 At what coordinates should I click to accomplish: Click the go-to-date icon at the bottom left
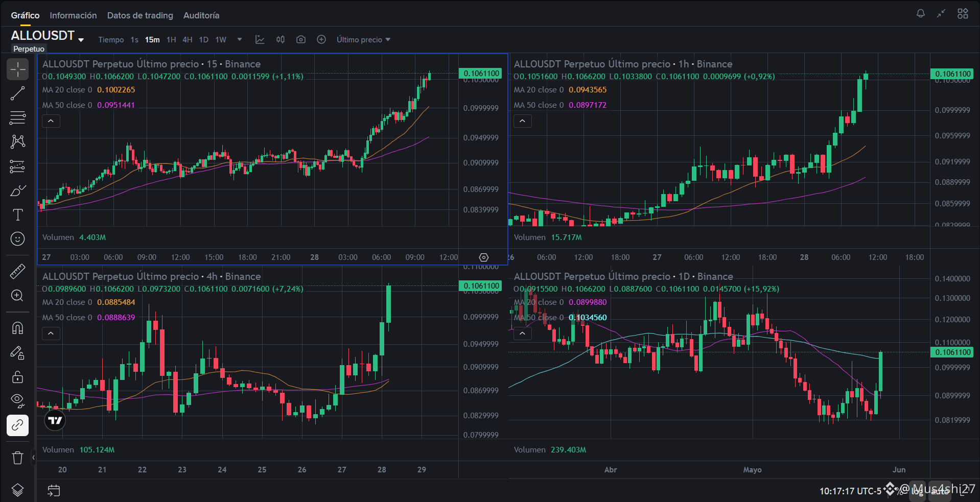click(x=54, y=491)
